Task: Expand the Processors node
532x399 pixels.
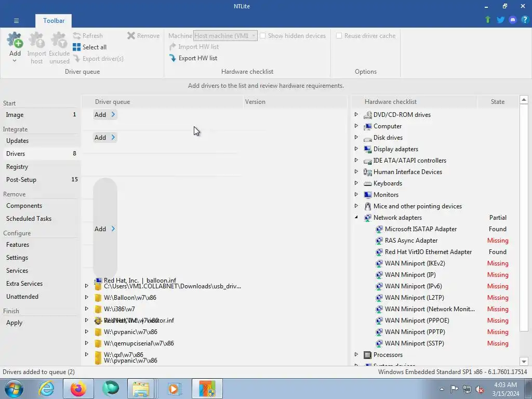Action: (356, 354)
